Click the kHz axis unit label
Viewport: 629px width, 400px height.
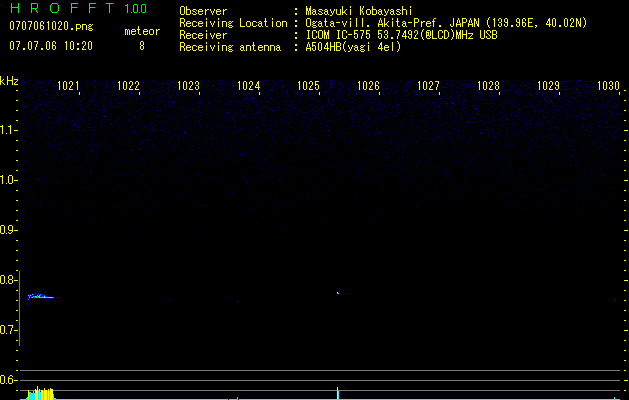click(x=9, y=81)
